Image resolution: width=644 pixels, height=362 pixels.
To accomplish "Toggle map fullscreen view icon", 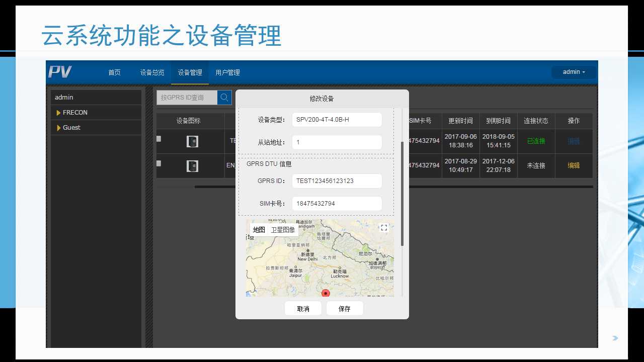I will pyautogui.click(x=384, y=228).
